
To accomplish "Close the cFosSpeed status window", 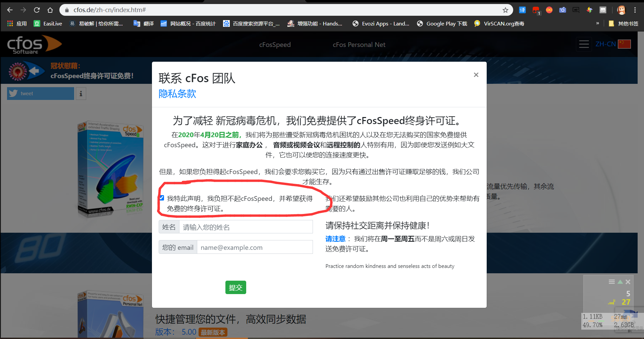I will [x=628, y=282].
